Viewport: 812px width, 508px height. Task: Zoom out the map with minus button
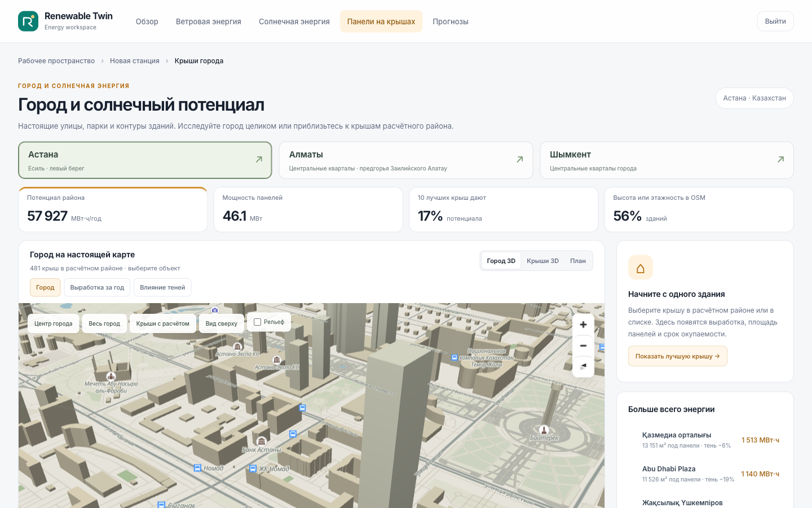[x=583, y=345]
